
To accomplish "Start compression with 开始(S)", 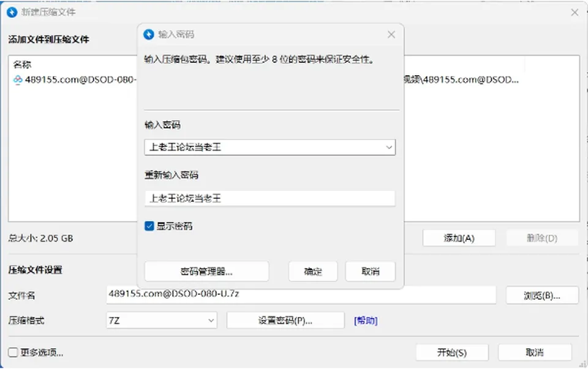I will [x=452, y=352].
